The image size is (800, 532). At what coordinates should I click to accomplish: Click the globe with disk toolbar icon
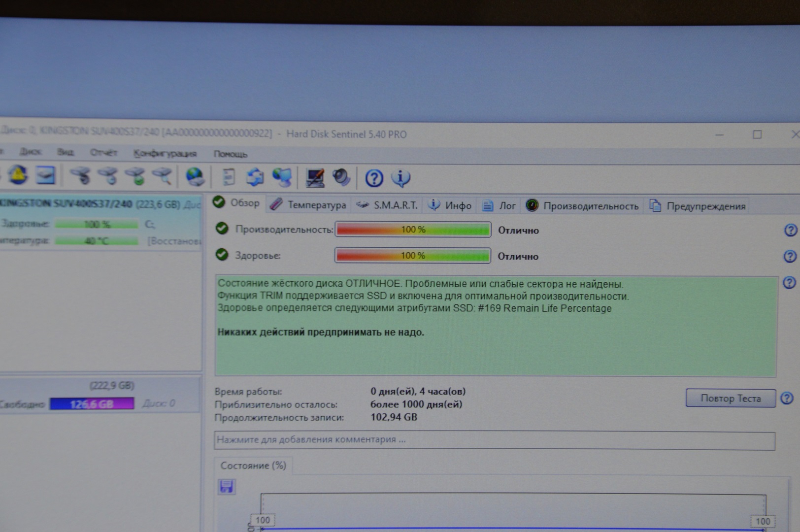tap(195, 176)
